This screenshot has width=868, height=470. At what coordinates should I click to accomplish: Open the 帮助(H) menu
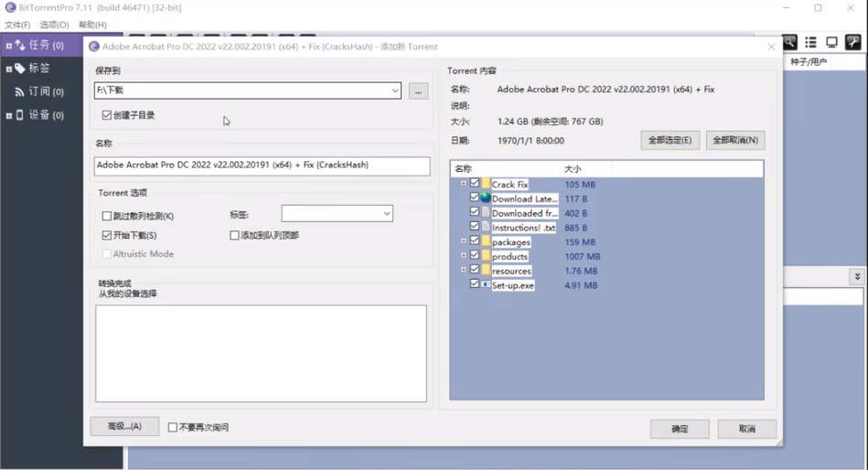[x=92, y=25]
